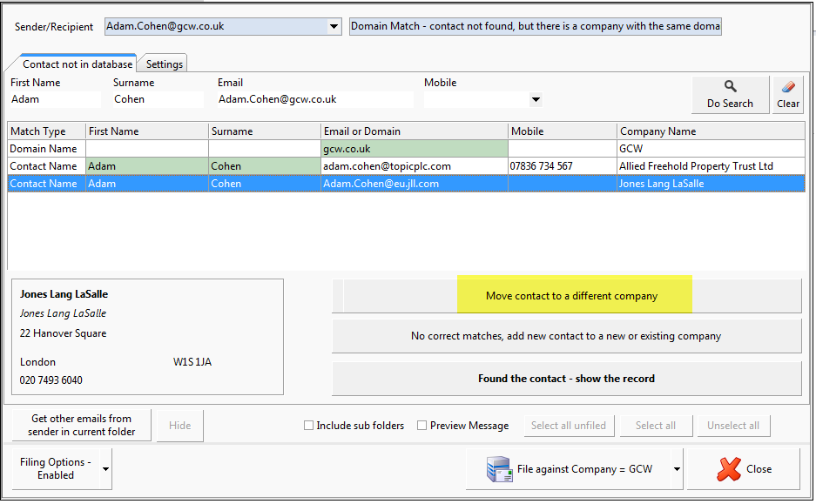Enable Include sub folders checkbox
The image size is (816, 504).
coord(308,426)
